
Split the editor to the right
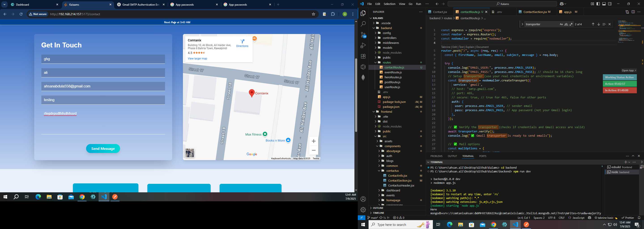coord(633,12)
